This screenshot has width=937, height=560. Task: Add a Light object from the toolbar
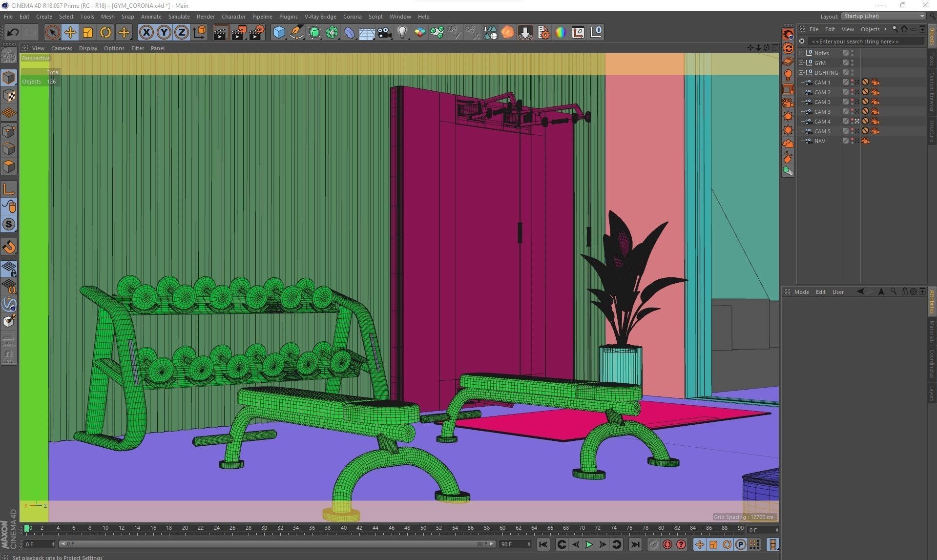402,33
